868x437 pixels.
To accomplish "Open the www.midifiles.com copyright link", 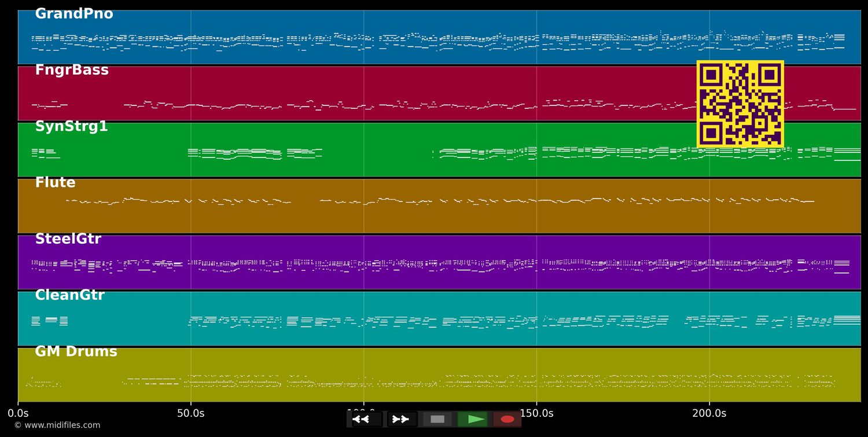I will 57,425.
